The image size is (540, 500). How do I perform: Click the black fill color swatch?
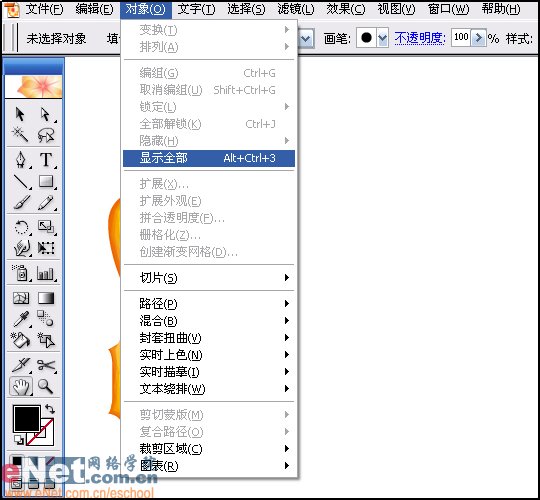tap(27, 418)
